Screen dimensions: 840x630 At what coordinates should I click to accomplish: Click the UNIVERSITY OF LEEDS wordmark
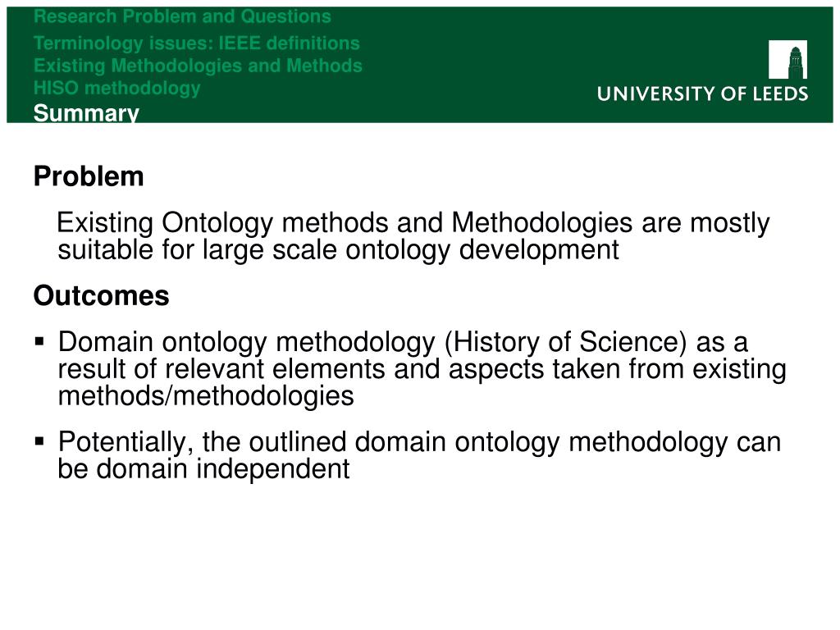pyautogui.click(x=702, y=94)
